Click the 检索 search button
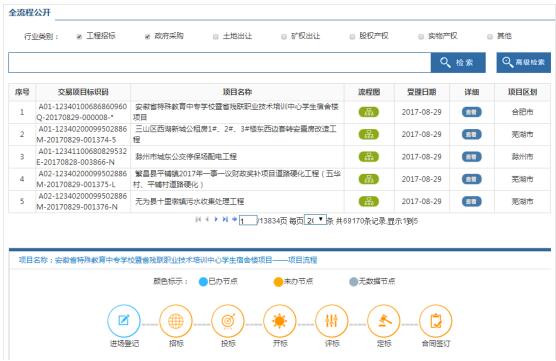556x361 pixels. pos(458,62)
